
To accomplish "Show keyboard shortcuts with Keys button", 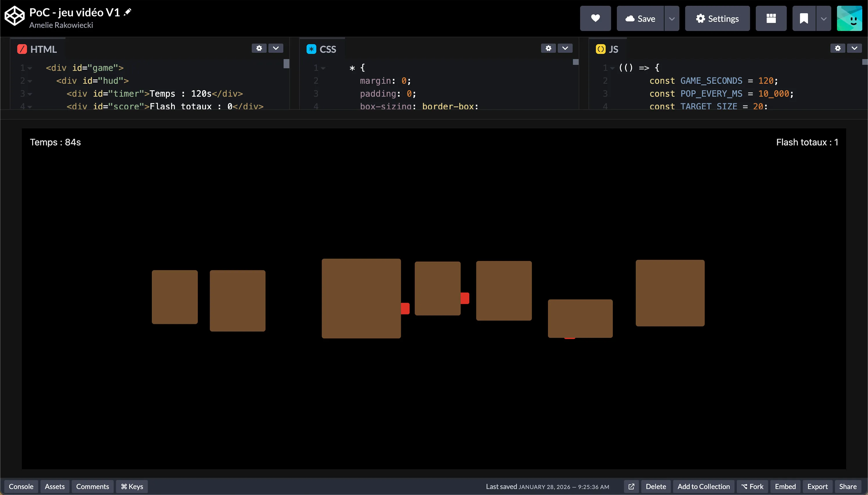I will tap(132, 487).
